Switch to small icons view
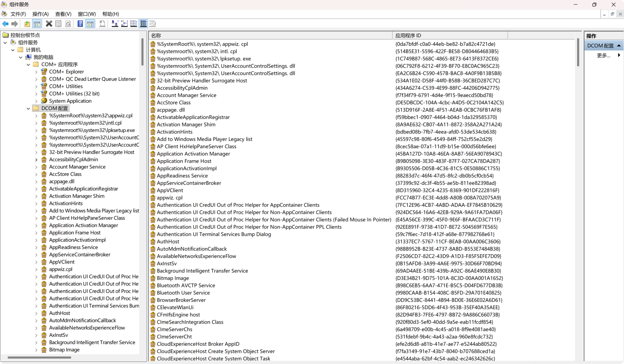624x364 pixels. coord(124,24)
